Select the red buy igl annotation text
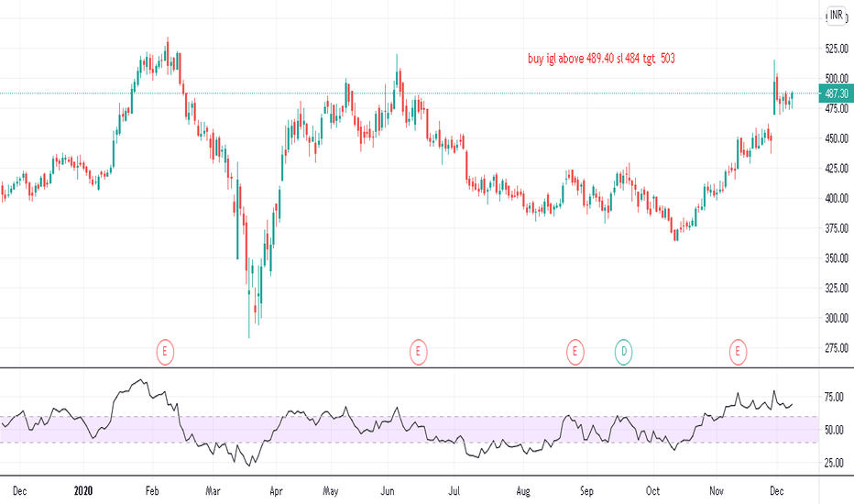Screen dimensions: 854x504 (601, 59)
